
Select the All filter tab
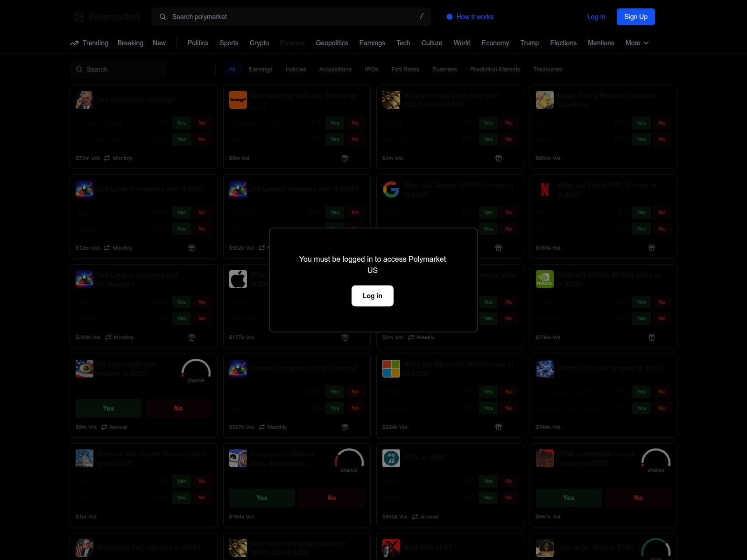coord(232,70)
